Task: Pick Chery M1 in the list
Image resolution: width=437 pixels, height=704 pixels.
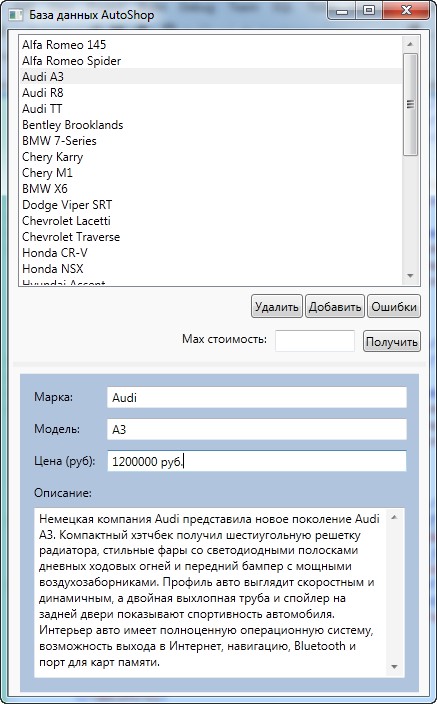Action: click(x=211, y=172)
